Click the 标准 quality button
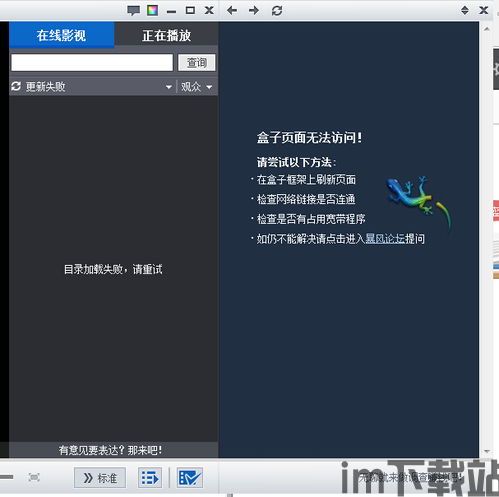This screenshot has width=499, height=497. [x=100, y=478]
